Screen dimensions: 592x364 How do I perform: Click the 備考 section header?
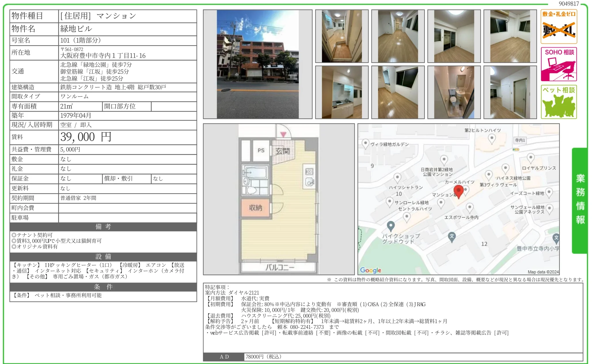(x=103, y=227)
